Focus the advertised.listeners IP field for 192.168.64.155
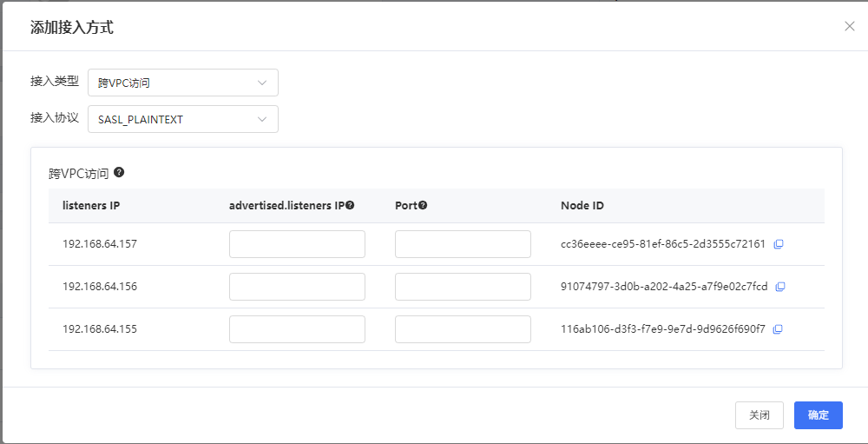Viewport: 868px width, 444px height. click(x=297, y=329)
